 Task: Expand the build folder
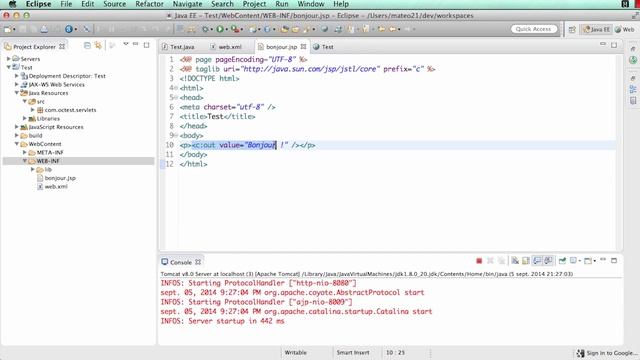click(16, 136)
